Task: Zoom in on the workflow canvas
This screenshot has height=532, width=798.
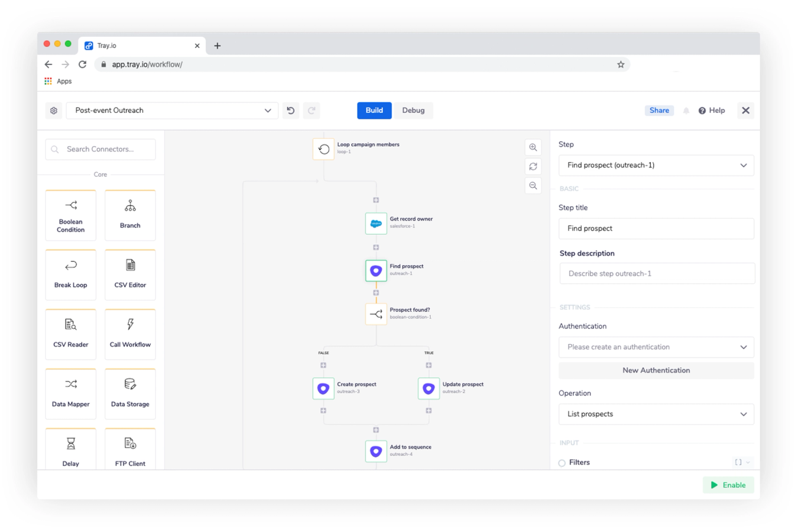Action: (x=533, y=147)
